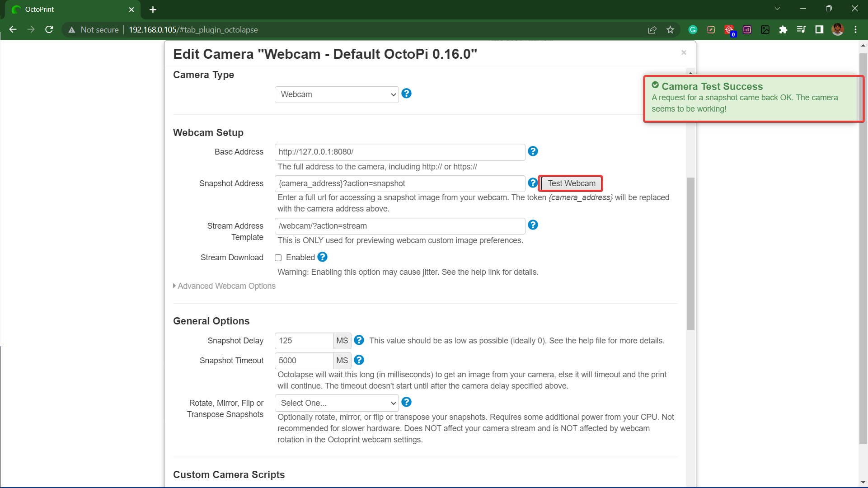
Task: Click the page's outer vertical scrollbar
Action: (863, 249)
